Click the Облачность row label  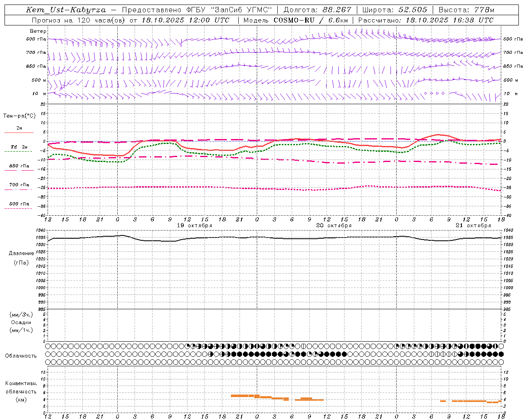coord(21,356)
